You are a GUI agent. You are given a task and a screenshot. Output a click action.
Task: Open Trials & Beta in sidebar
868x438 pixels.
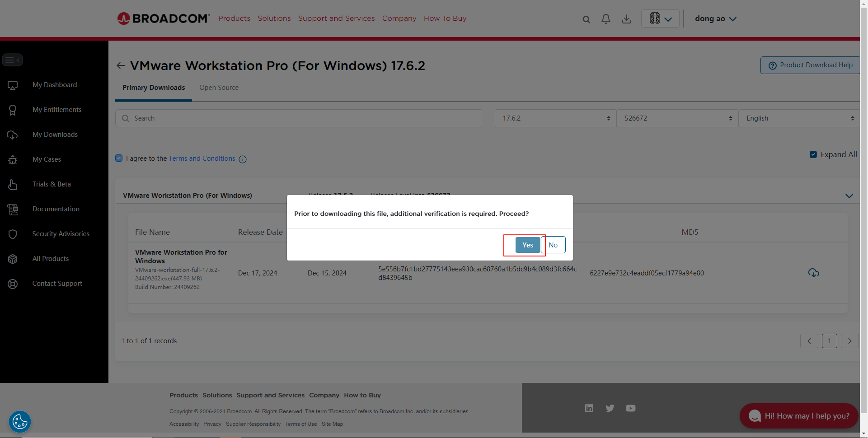52,184
